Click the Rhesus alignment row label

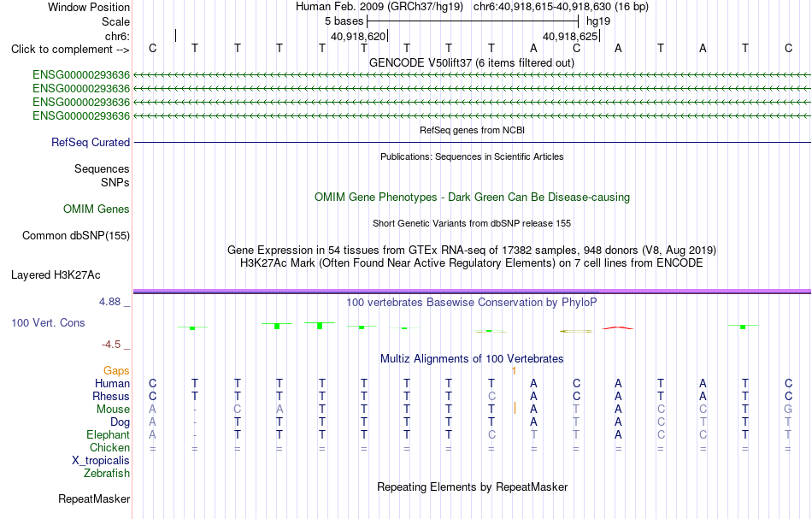point(111,397)
